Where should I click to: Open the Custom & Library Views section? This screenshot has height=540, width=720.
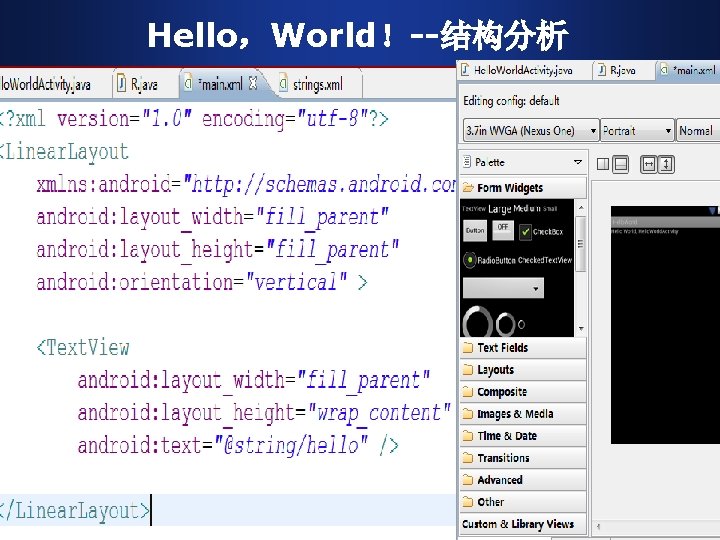coord(523,524)
